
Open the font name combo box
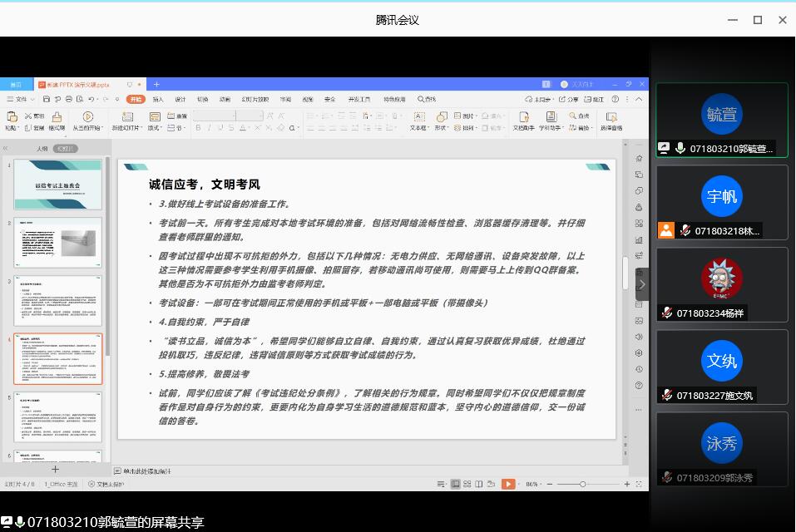215,116
